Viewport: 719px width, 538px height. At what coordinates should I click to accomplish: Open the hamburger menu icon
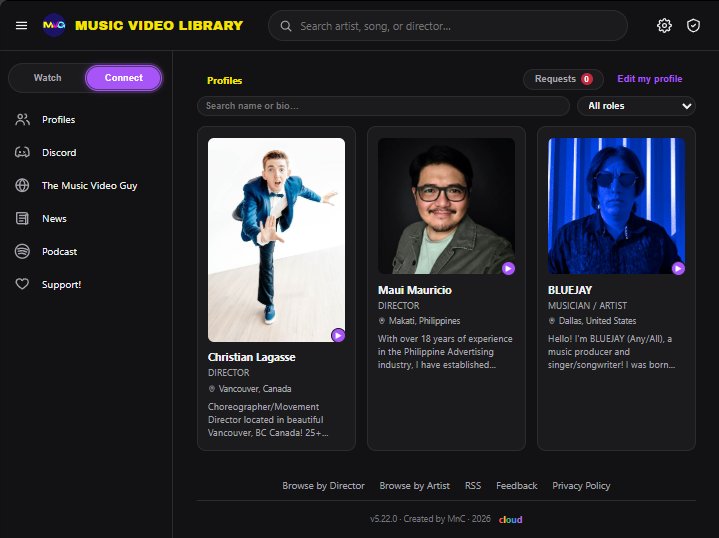tap(22, 26)
